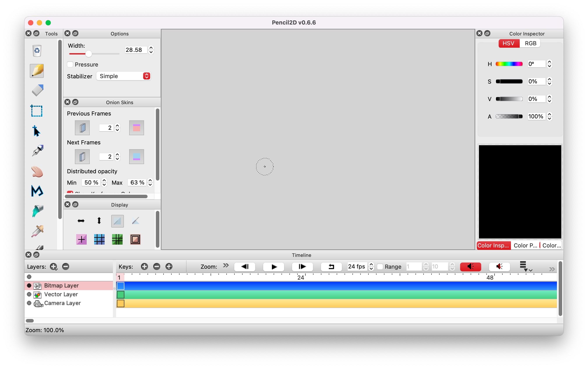Select the Paint Bucket tool

coord(37,211)
